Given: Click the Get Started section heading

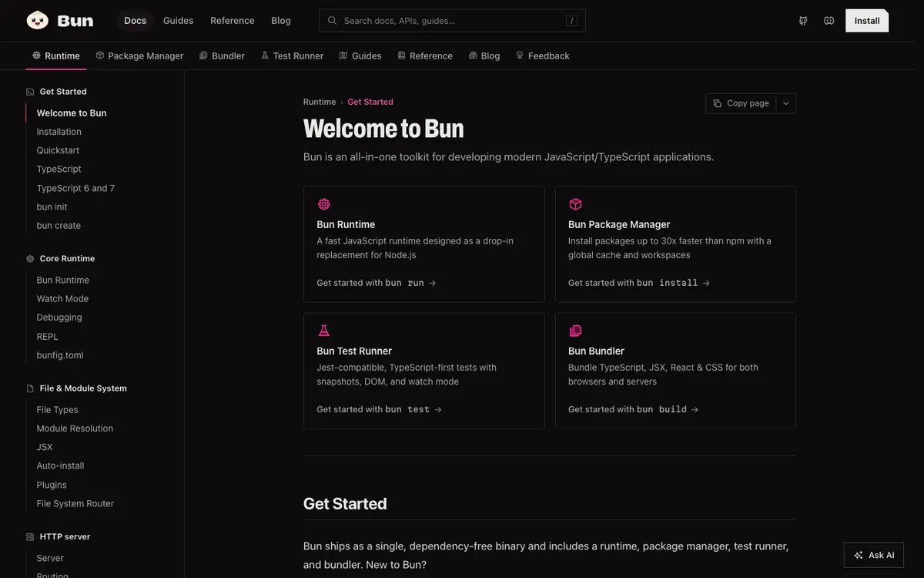Looking at the screenshot, I should click(x=345, y=504).
